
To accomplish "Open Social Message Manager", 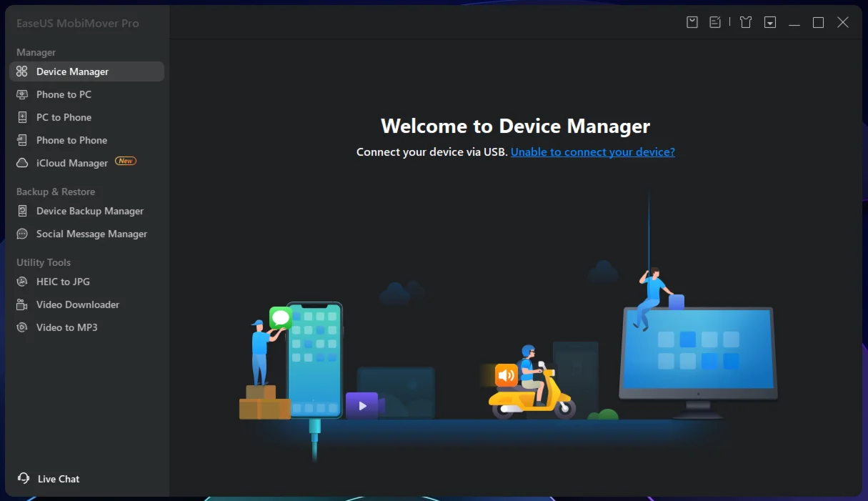I will point(86,234).
